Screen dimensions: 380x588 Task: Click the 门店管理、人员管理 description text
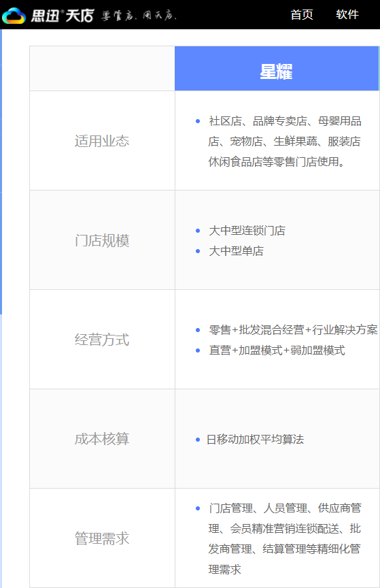pos(285,539)
